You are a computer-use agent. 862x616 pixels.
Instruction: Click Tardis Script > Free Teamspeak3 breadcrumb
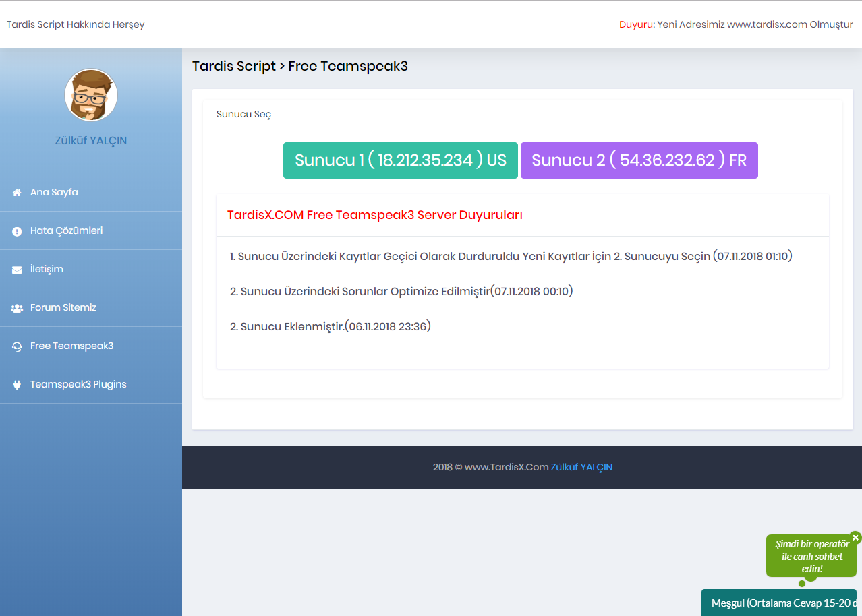click(300, 66)
